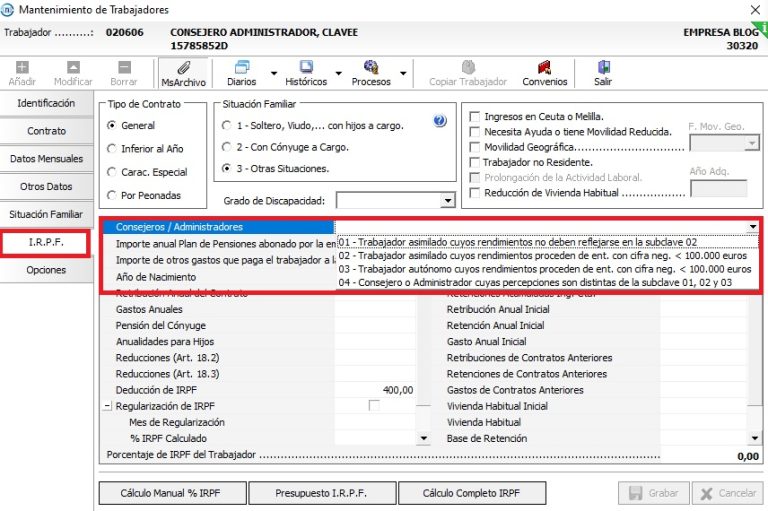This screenshot has width=768, height=511.
Task: Click the Modificar toolbar icon
Action: 73,67
